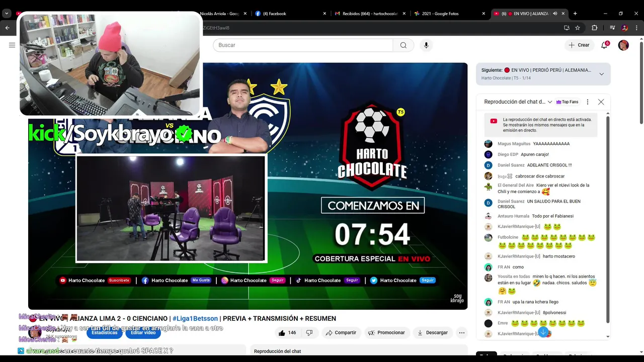The height and width of the screenshot is (362, 644).
Task: Like the video with thumbs up 146
Action: pos(287,332)
